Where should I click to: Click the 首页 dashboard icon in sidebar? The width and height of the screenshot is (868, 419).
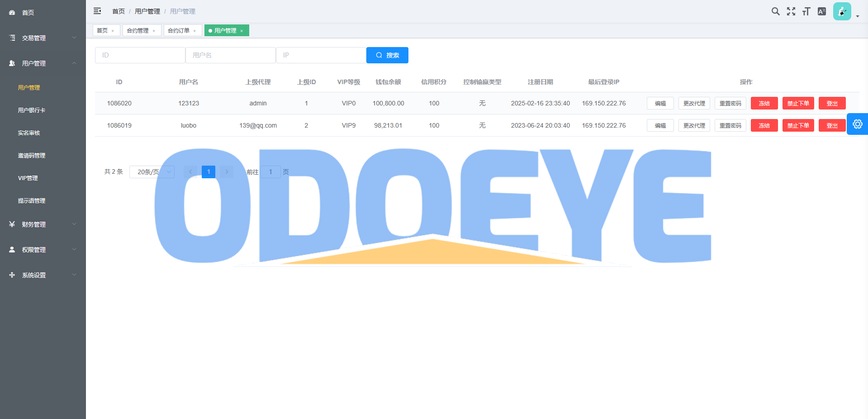[x=12, y=13]
